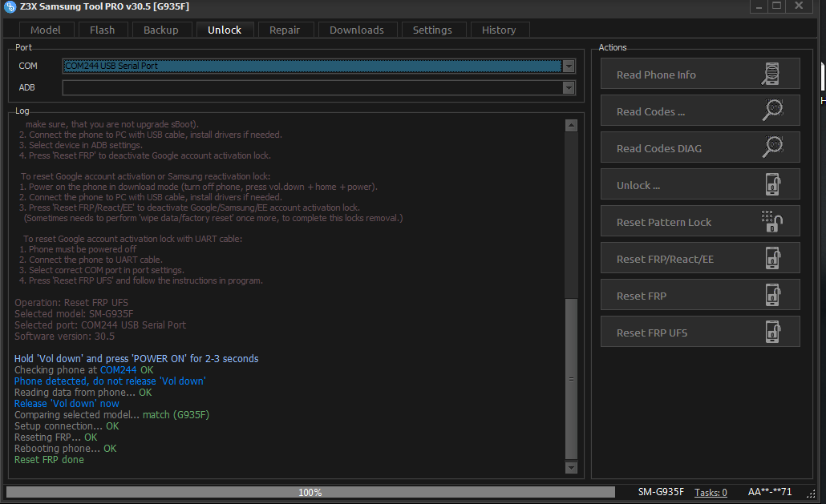Open the ADB device dropdown arrow

pyautogui.click(x=569, y=88)
